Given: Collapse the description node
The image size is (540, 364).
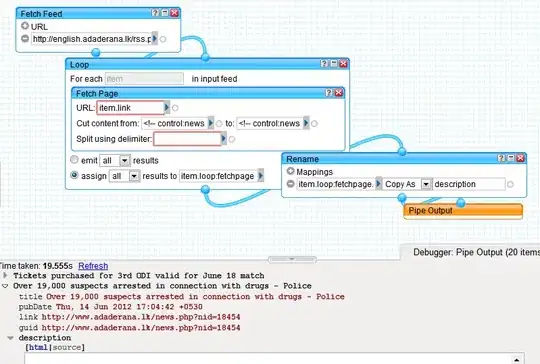Looking at the screenshot, I should coord(10,338).
